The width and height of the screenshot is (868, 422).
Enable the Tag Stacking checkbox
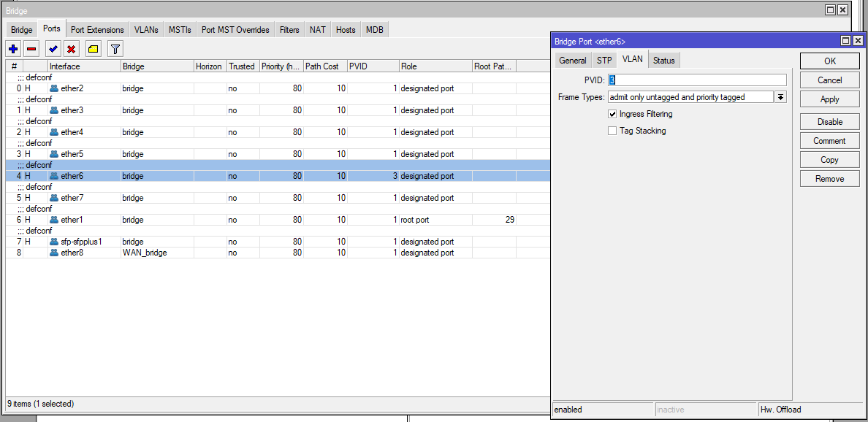coord(612,131)
